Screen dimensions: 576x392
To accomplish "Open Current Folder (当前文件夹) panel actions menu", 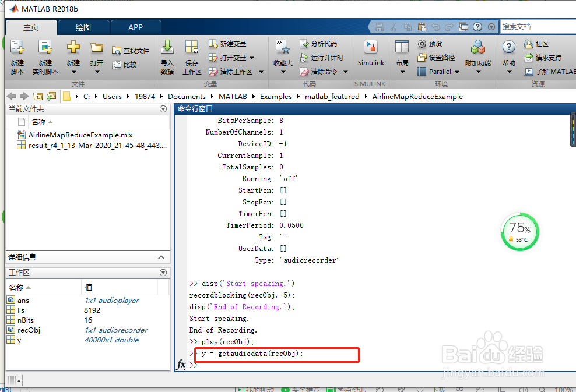I will 163,109.
